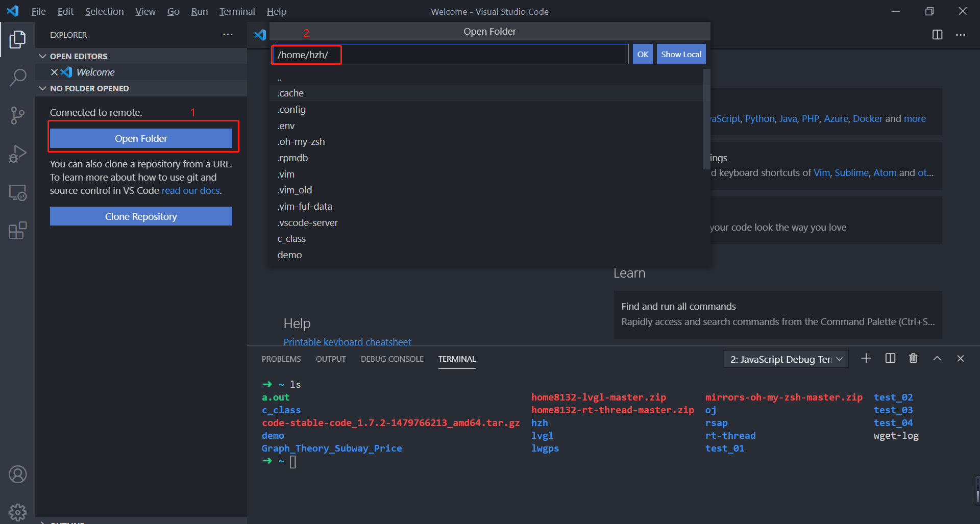Split the editor to the right
This screenshot has width=980, height=524.
click(x=937, y=35)
